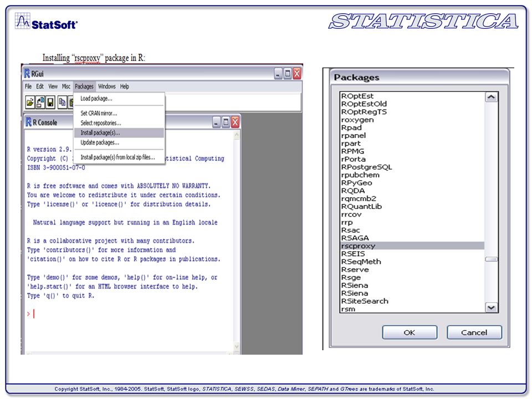Click the R logo icon in R Console title bar
The width and height of the screenshot is (532, 399).
pyautogui.click(x=28, y=122)
